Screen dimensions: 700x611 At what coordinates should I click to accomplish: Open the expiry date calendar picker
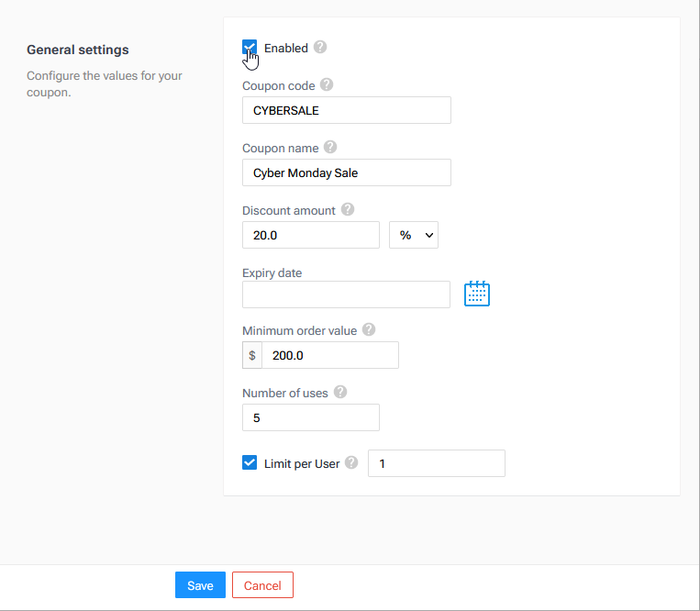click(477, 294)
